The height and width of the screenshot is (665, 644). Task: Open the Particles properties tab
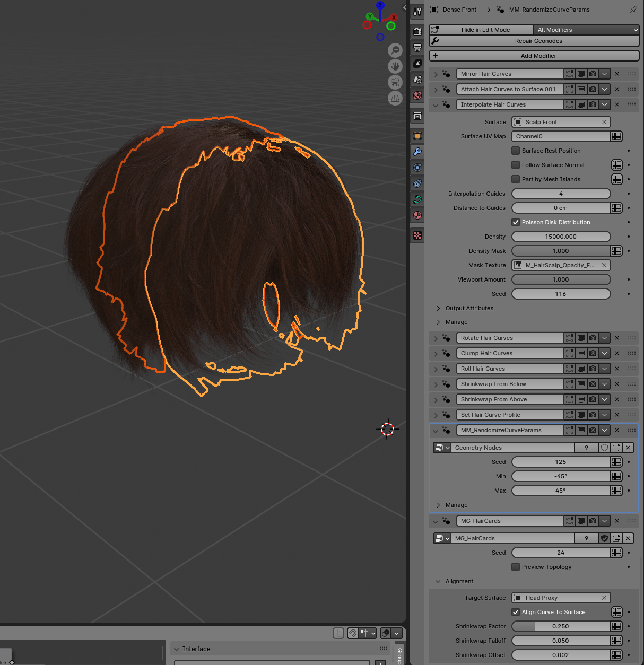click(417, 168)
